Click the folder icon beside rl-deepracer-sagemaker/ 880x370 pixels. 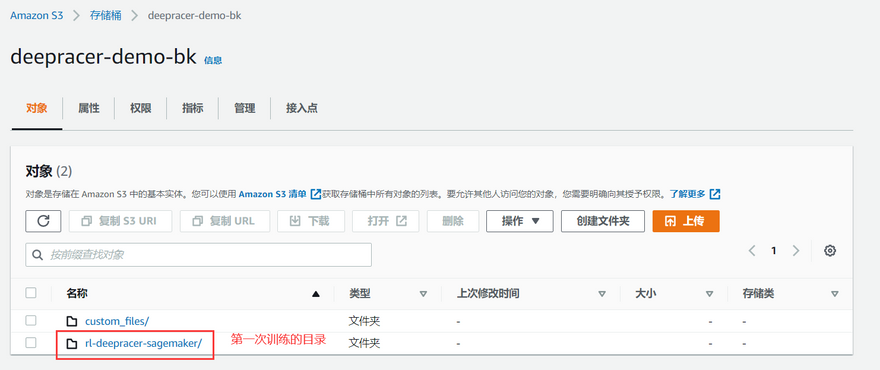(x=72, y=343)
